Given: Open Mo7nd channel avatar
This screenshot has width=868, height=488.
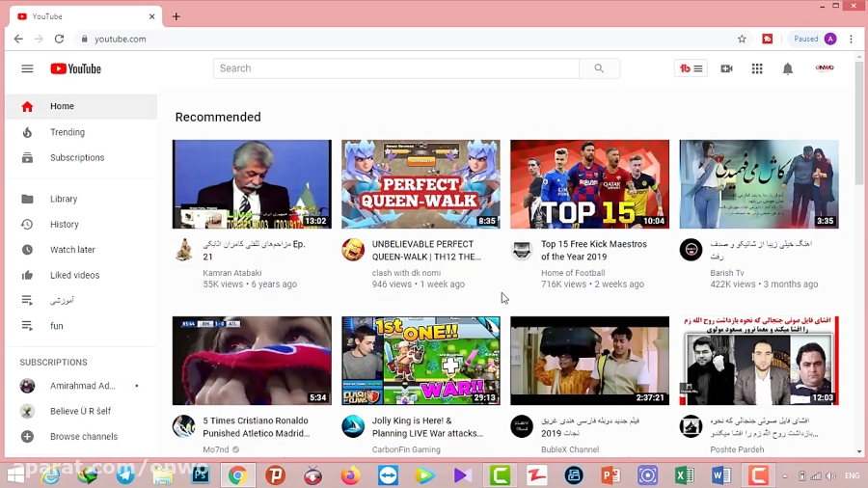Looking at the screenshot, I should 184,426.
